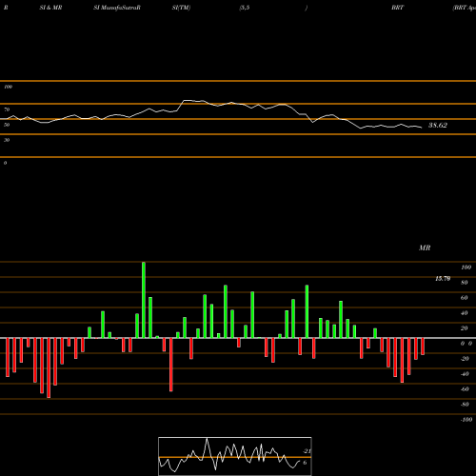Click the -100 label on MR axis
476x476 pixels.
(x=466, y=420)
